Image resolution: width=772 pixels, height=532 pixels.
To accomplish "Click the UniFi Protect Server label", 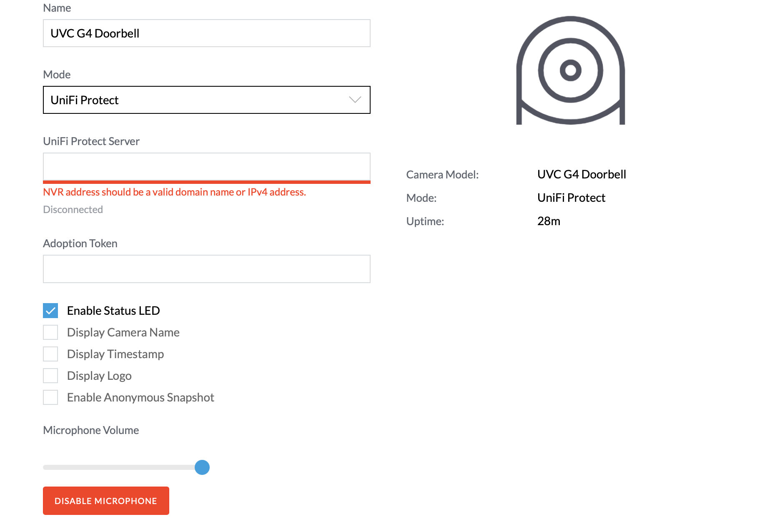I will click(x=91, y=141).
